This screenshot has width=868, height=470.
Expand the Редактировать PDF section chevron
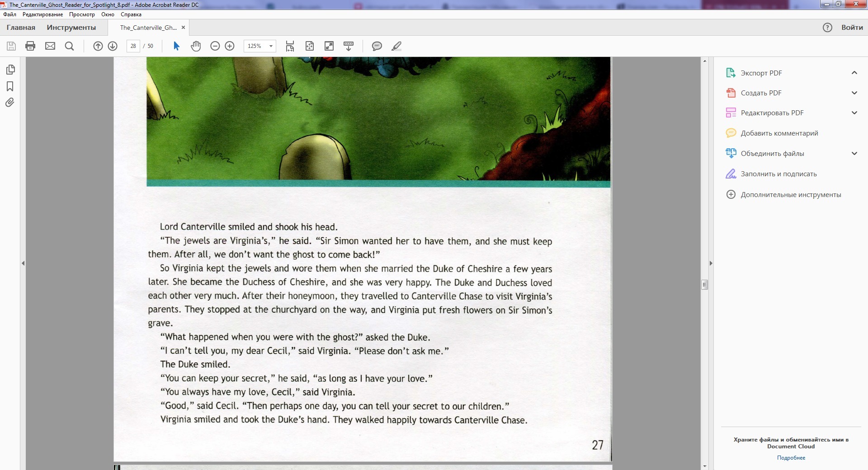(854, 113)
